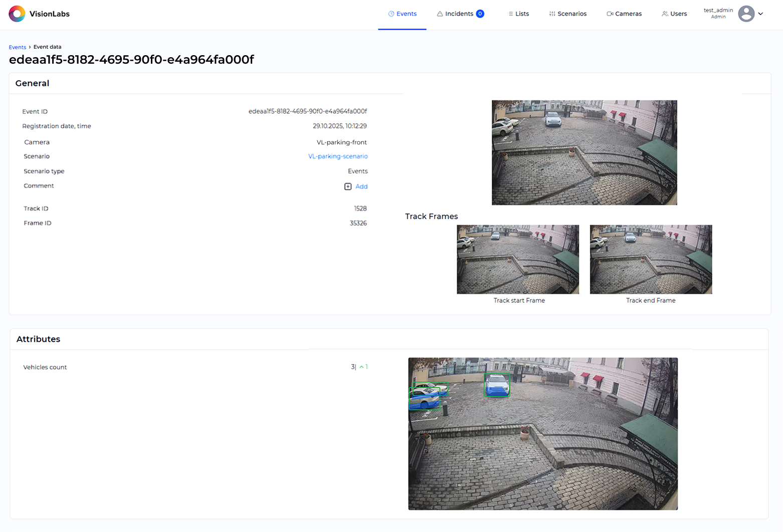The width and height of the screenshot is (783, 532).
Task: Click the clock icon beside Events
Action: point(391,14)
